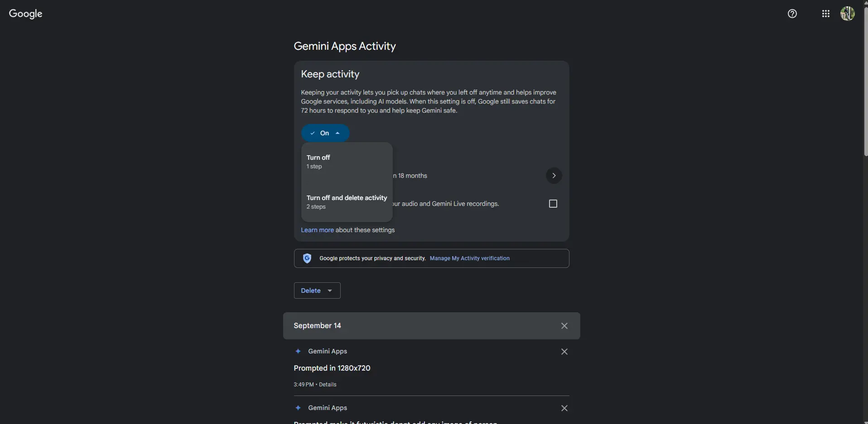
Task: Open the auto-delete 18 months chevron arrow
Action: [x=554, y=176]
